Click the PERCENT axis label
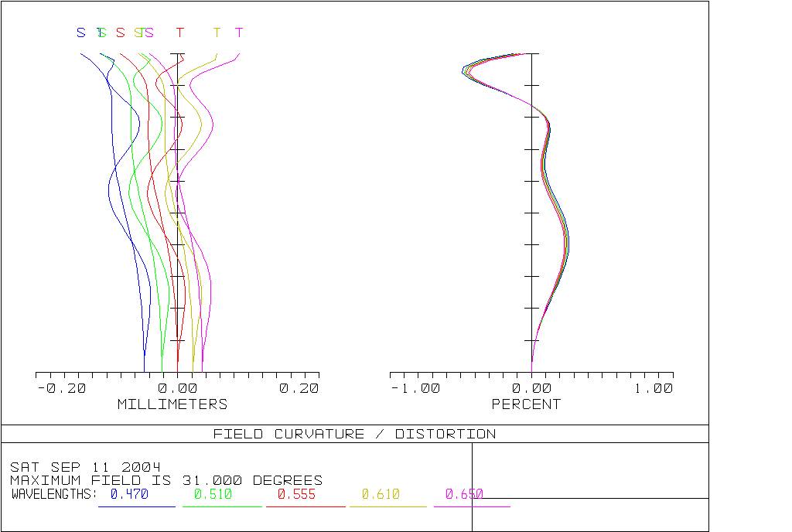The image size is (792, 532). [x=526, y=404]
